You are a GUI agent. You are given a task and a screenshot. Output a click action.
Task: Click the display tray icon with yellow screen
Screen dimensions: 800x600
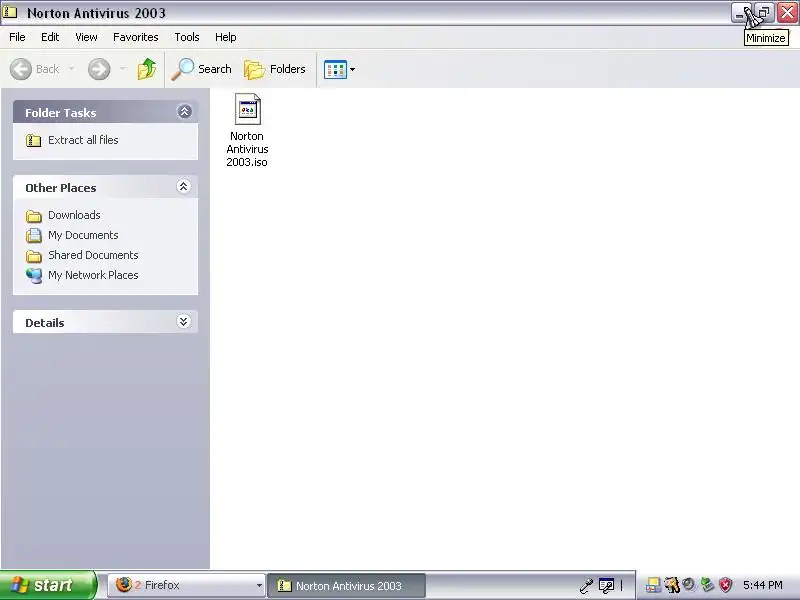click(x=653, y=585)
